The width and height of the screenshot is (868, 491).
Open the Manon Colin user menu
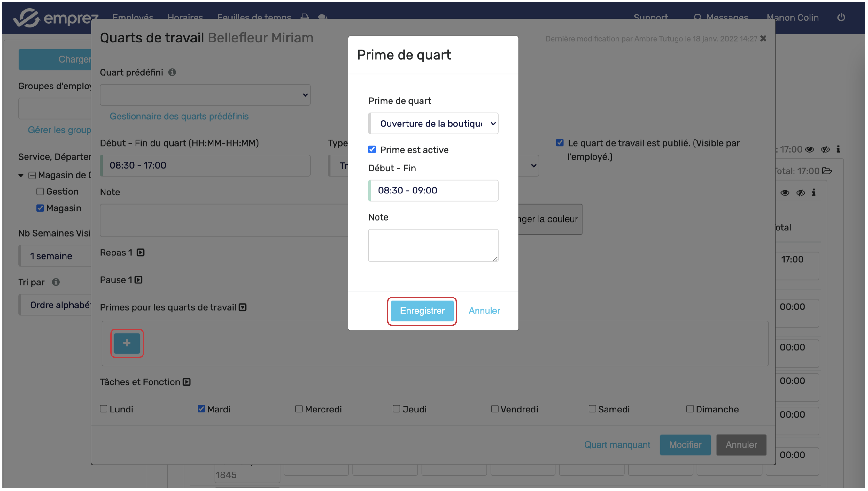coord(793,18)
